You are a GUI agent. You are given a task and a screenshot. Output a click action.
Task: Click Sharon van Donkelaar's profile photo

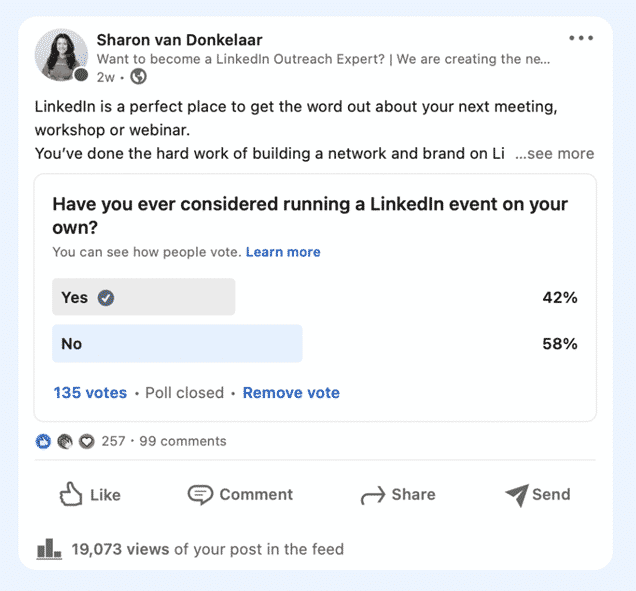[62, 55]
